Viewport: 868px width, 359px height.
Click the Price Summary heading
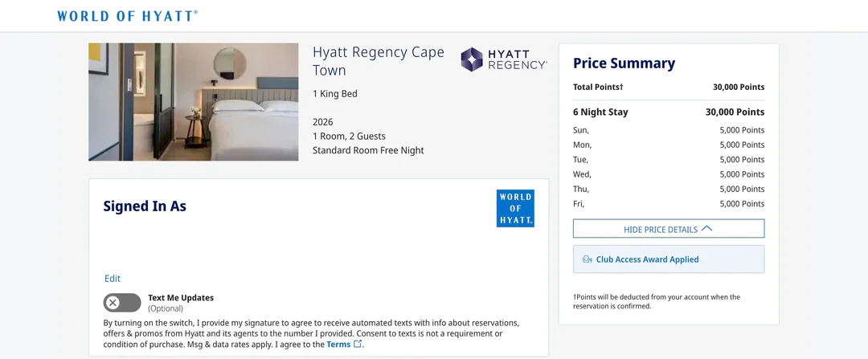pyautogui.click(x=624, y=63)
